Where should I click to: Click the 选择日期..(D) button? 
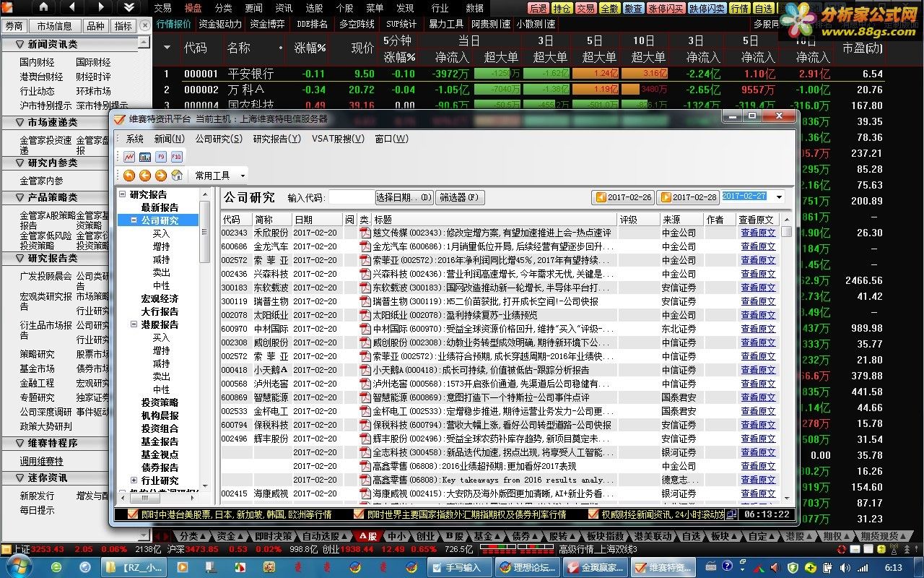coord(404,197)
